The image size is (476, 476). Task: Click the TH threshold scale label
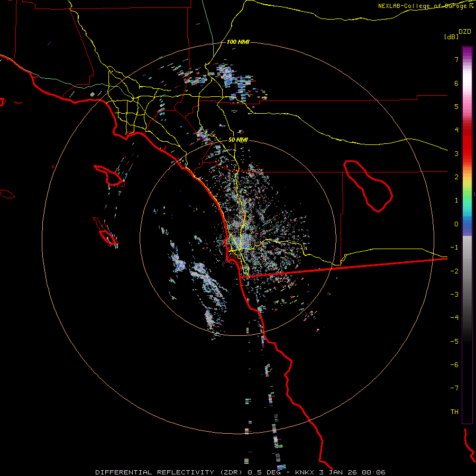coord(454,412)
